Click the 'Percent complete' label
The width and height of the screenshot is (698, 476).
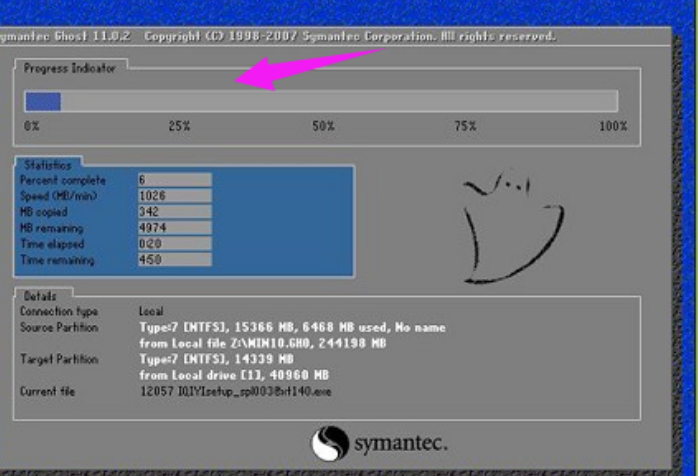tap(63, 180)
